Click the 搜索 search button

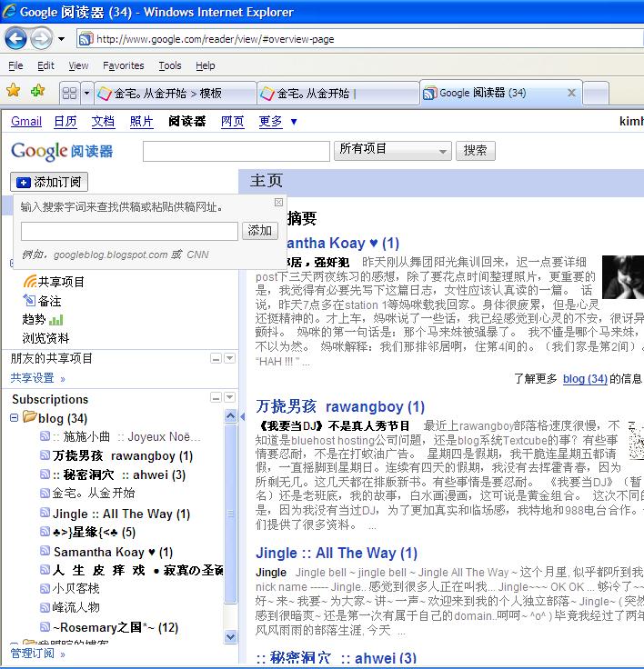coord(476,151)
